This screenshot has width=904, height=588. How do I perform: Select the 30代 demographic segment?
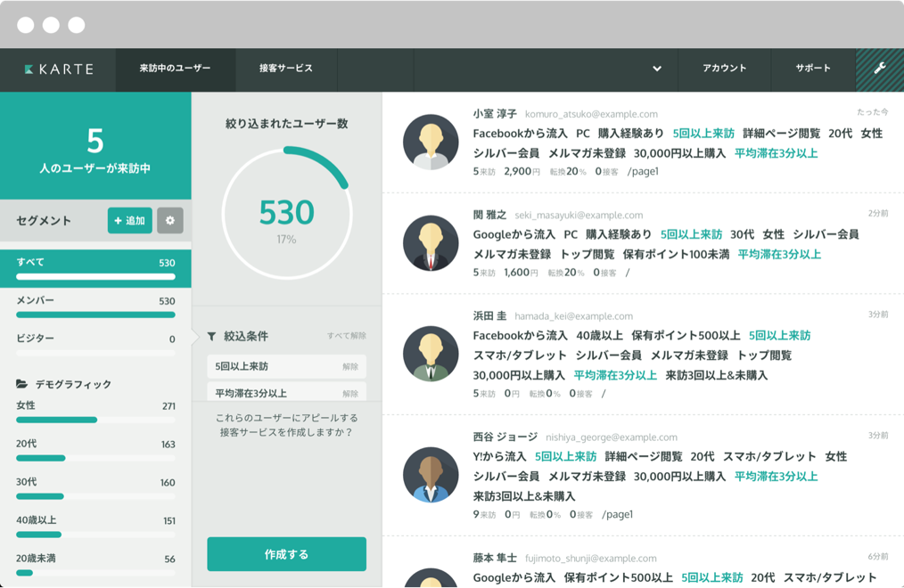point(95,488)
